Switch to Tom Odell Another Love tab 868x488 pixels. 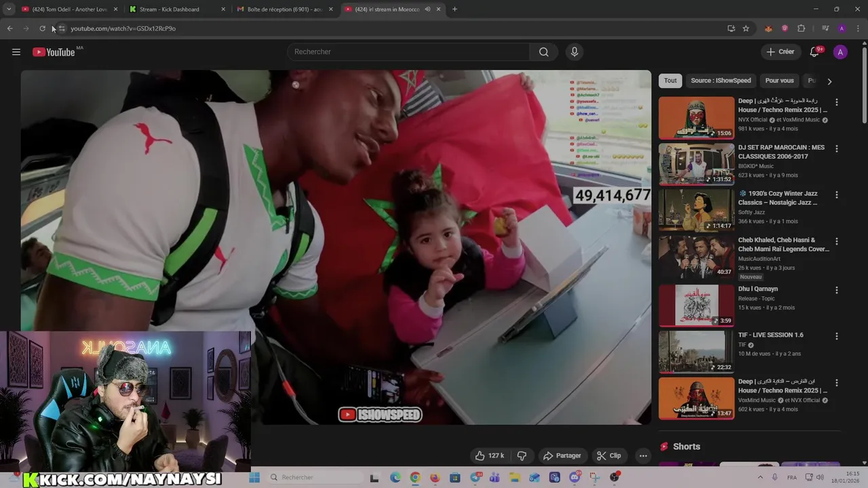click(68, 9)
